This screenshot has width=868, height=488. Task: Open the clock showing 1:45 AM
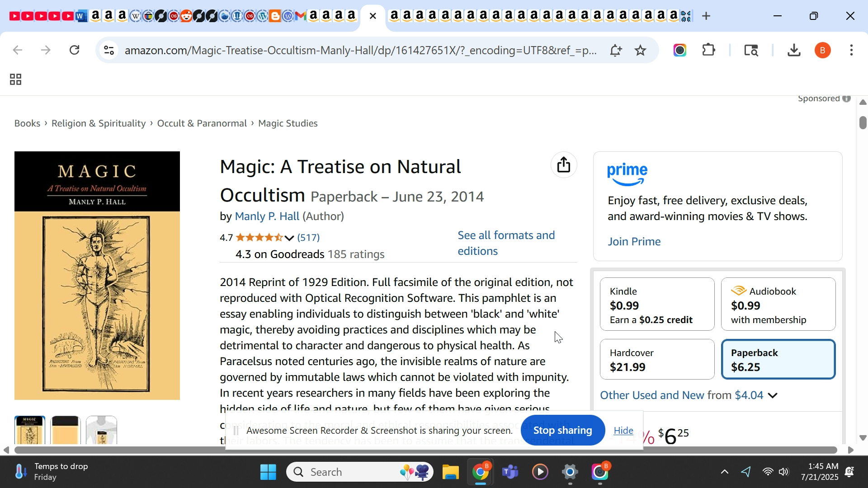tap(820, 472)
